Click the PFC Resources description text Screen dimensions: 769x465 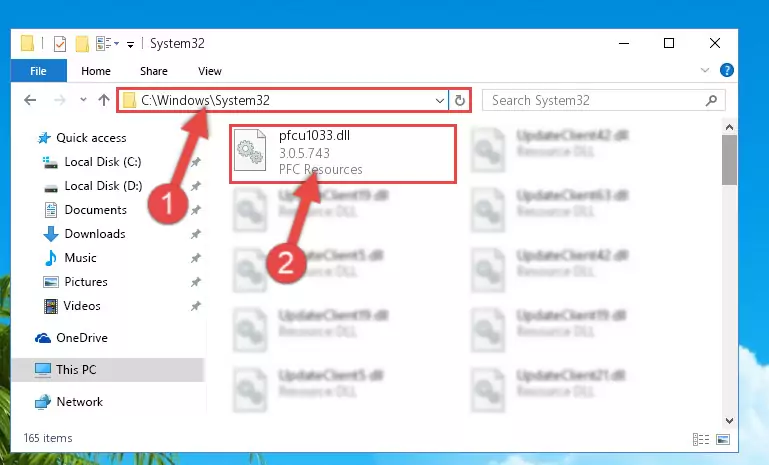[320, 170]
